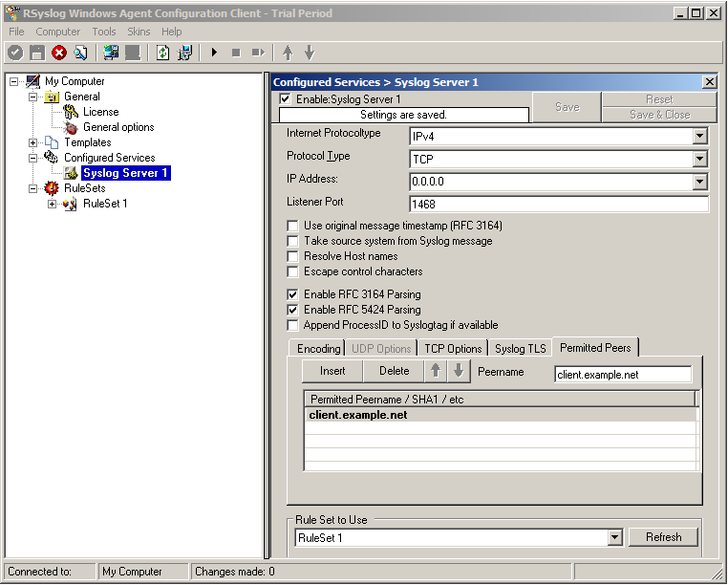
Task: Click the computer export toolbar icon
Action: [184, 53]
